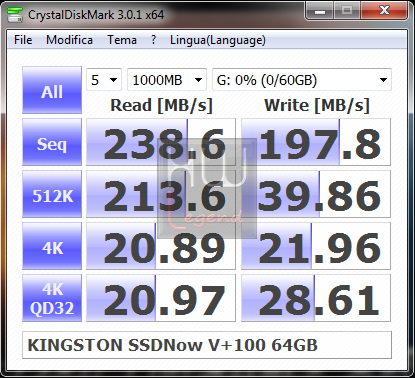The width and height of the screenshot is (415, 378).
Task: Expand the 1000MB test size dropdown
Action: 167,80
